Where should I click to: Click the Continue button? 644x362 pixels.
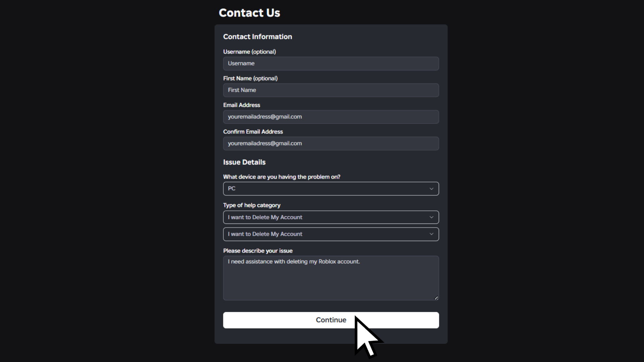coord(331,320)
